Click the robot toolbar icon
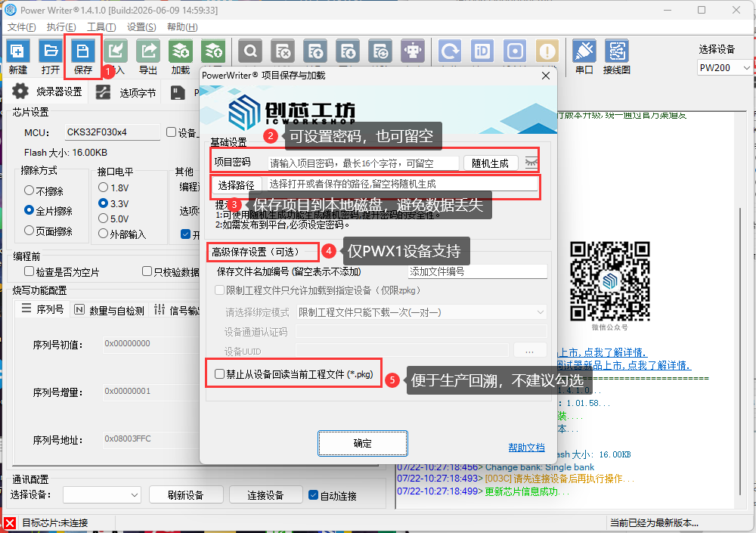Viewport: 756px width, 533px height. [x=413, y=51]
